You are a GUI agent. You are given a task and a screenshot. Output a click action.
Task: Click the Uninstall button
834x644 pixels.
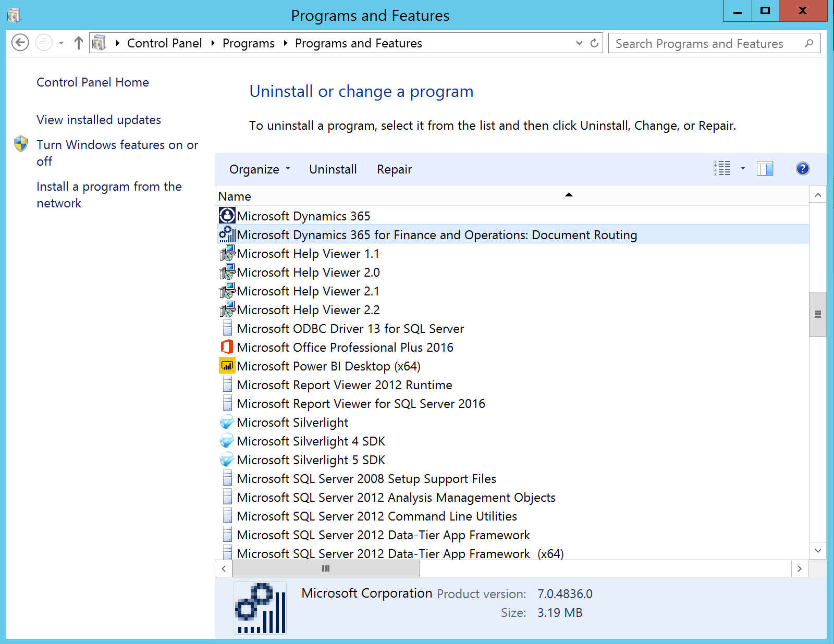pos(333,169)
